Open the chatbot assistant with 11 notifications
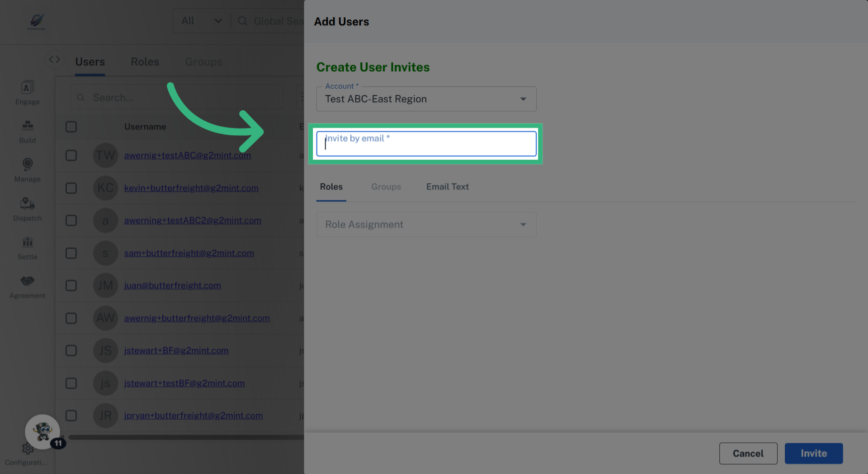The image size is (868, 474). point(42,432)
